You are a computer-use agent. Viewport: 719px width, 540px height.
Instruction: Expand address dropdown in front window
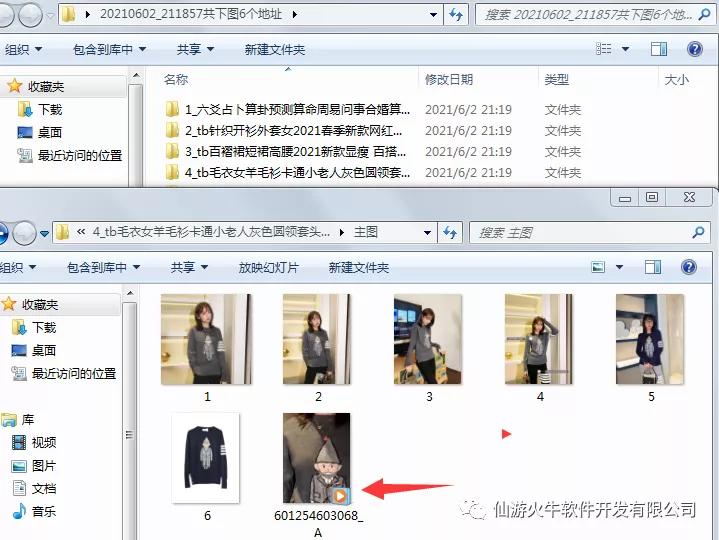(427, 232)
